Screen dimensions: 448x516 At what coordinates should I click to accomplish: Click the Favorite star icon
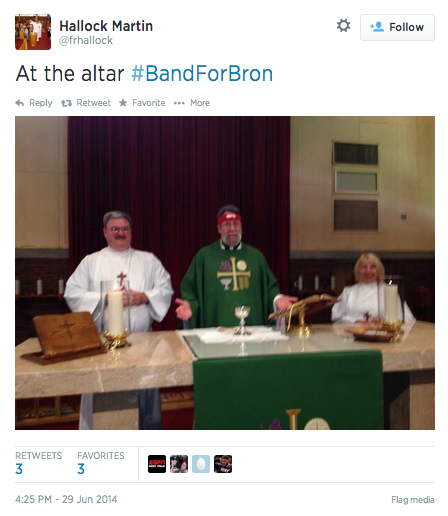(x=123, y=103)
